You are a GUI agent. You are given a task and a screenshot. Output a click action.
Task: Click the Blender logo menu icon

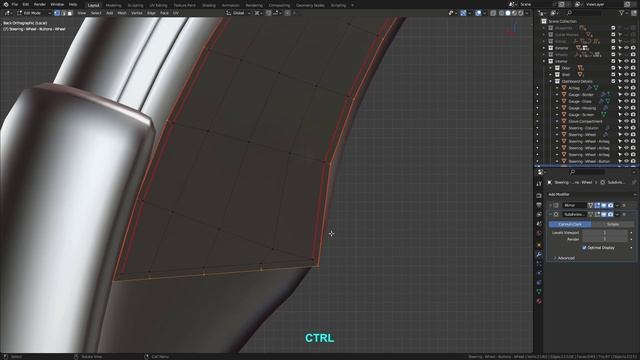6,4
